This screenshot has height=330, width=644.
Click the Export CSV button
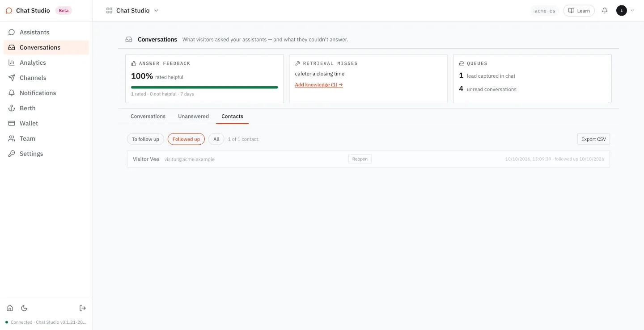click(x=593, y=139)
